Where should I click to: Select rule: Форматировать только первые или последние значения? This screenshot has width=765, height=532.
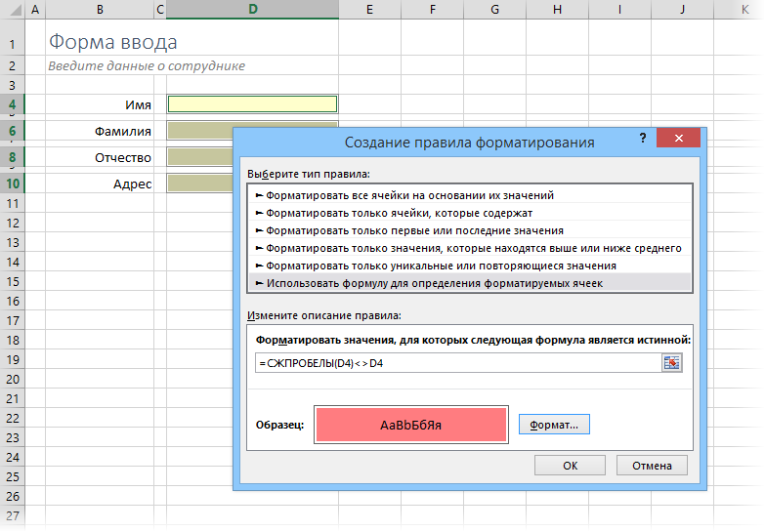point(470,230)
